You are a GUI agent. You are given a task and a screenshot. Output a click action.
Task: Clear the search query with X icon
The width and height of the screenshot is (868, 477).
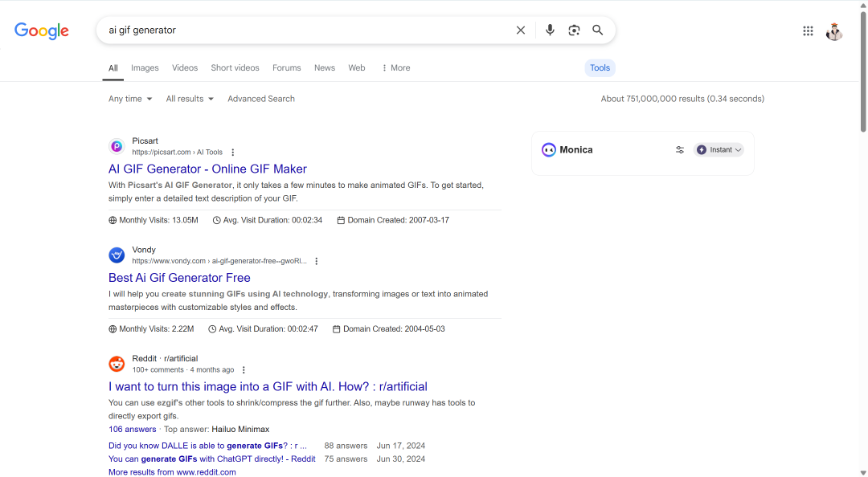(520, 30)
